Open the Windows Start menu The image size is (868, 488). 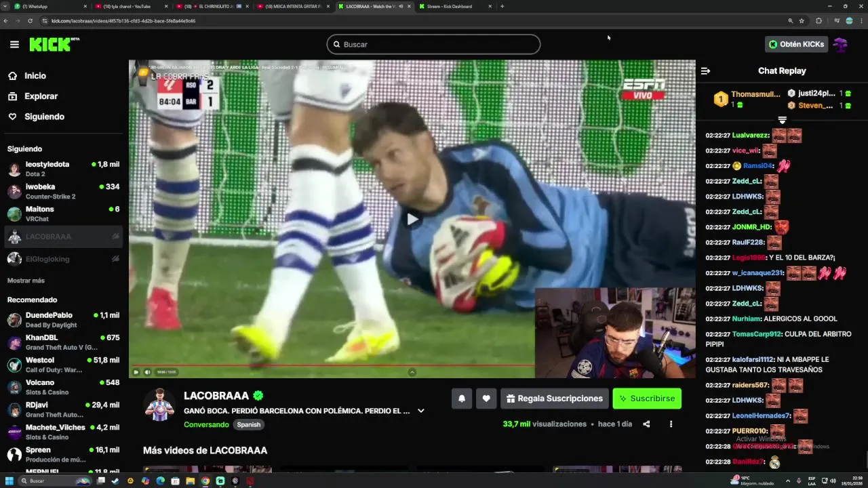pos(9,481)
